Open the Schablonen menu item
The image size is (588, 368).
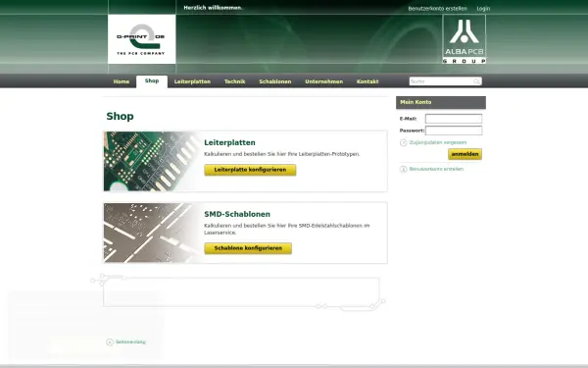click(x=275, y=81)
